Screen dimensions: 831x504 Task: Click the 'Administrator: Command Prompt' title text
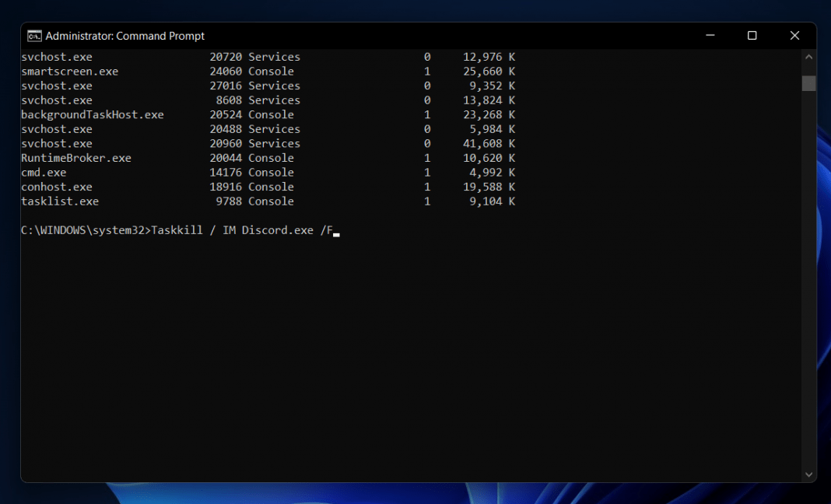125,36
